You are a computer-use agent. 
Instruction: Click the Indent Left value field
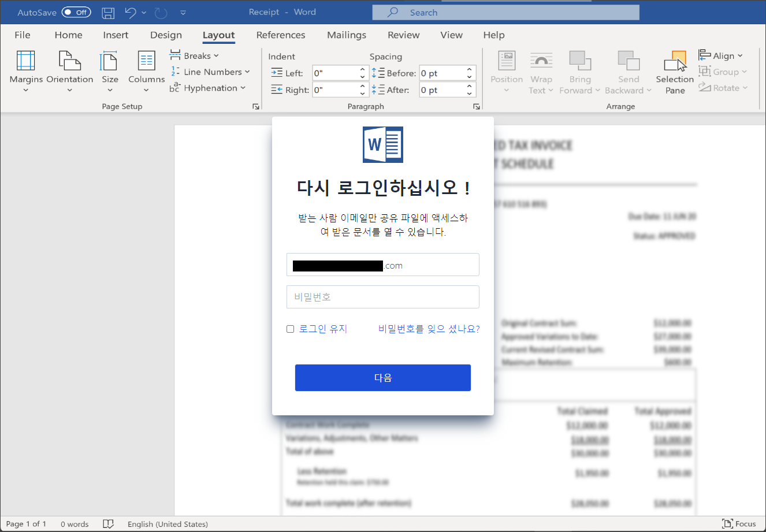pos(335,73)
